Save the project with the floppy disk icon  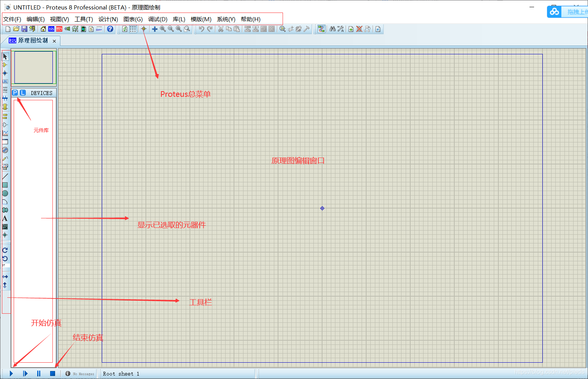[24, 29]
